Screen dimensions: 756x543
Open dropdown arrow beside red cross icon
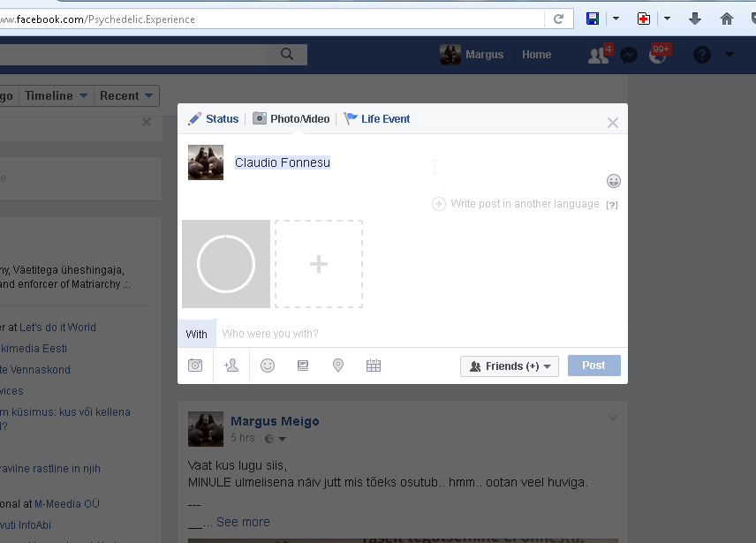click(x=668, y=19)
